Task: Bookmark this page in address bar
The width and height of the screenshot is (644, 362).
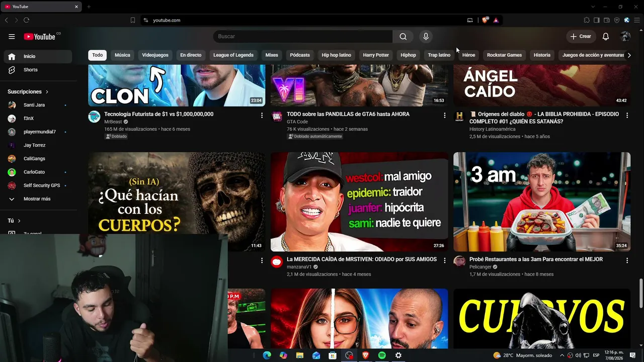Action: coord(133,20)
